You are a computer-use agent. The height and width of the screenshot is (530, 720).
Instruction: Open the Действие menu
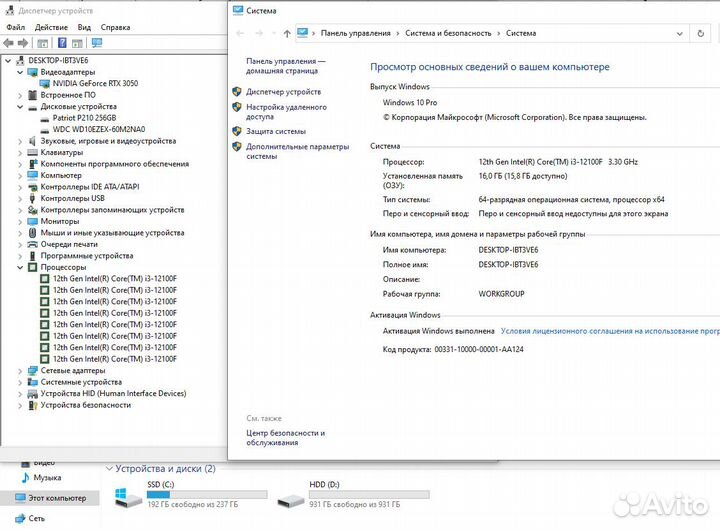click(51, 27)
